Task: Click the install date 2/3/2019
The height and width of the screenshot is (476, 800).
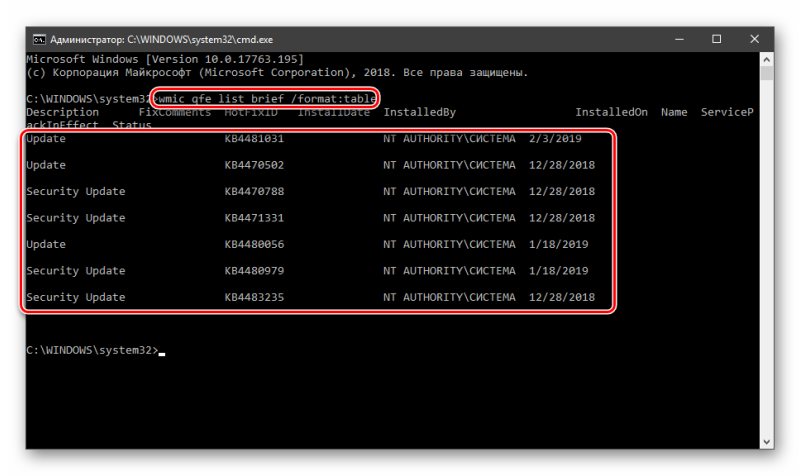Action: coord(555,139)
